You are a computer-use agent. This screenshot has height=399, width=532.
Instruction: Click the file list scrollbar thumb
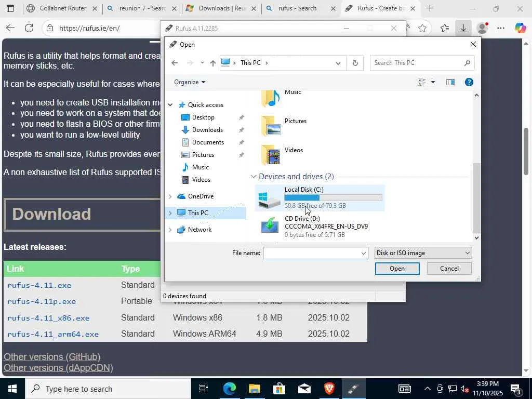(x=476, y=198)
